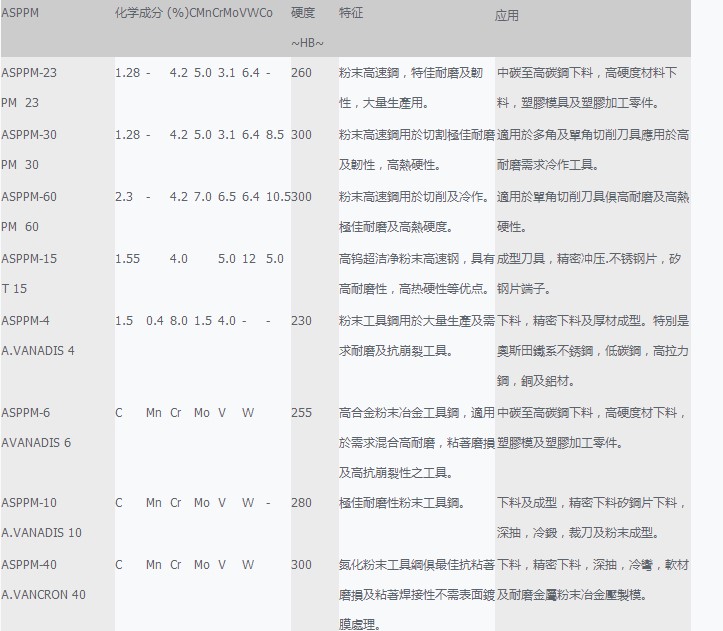Viewport: 723px width, 631px height.
Task: Click the 硬度 column header
Action: (x=303, y=13)
